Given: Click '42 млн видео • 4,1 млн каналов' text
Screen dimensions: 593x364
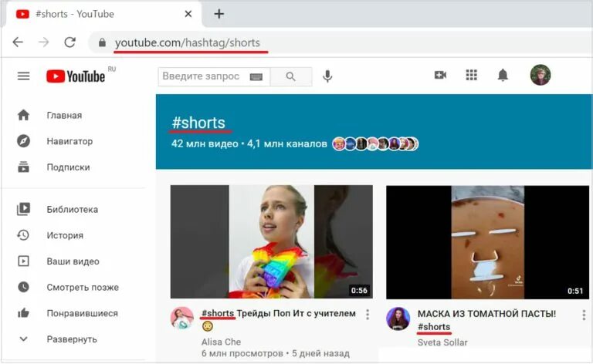Looking at the screenshot, I should coord(249,144).
